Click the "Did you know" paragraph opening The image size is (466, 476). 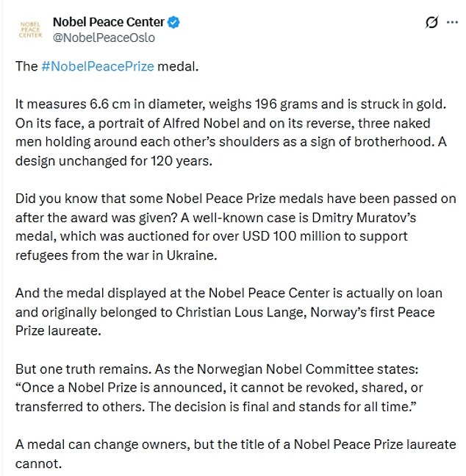[x=54, y=199]
